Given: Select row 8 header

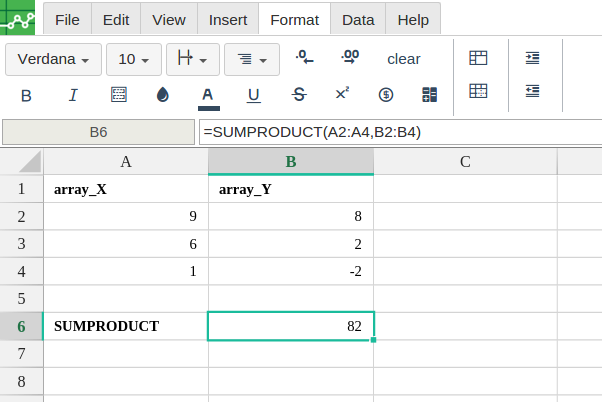Looking at the screenshot, I should 22,381.
